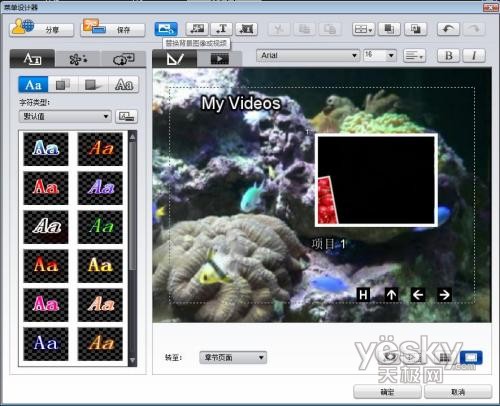The height and width of the screenshot is (406, 500).
Task: Click the 确定 confirm button
Action: (387, 392)
